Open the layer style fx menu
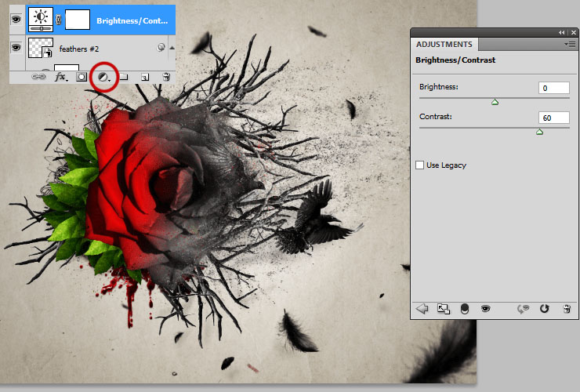Viewport: 580px width, 392px height. 61,77
